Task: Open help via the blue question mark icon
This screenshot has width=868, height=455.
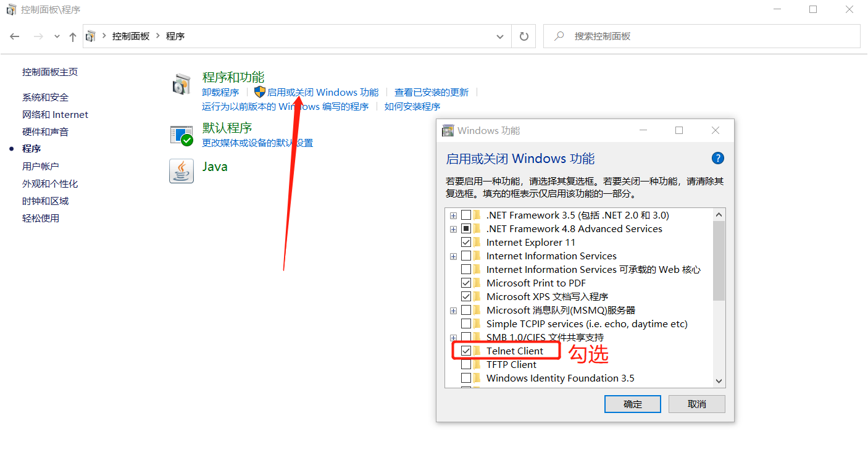Action: [x=717, y=158]
